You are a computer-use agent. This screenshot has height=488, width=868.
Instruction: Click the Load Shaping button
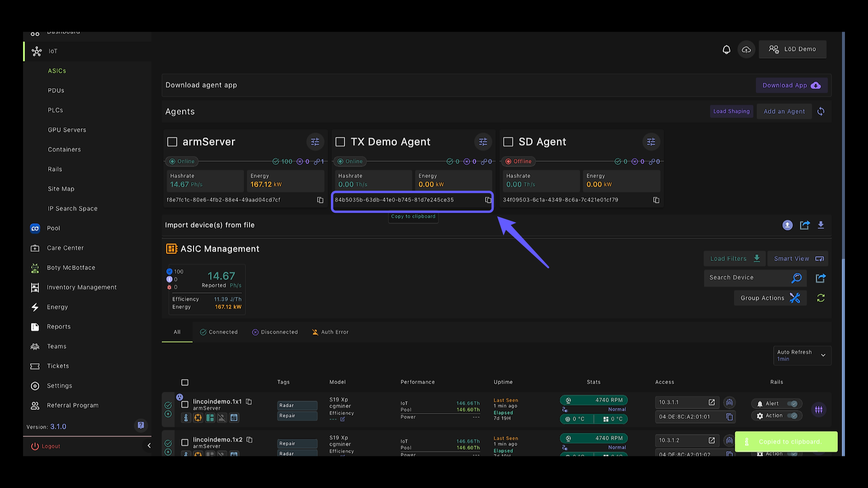(x=731, y=111)
